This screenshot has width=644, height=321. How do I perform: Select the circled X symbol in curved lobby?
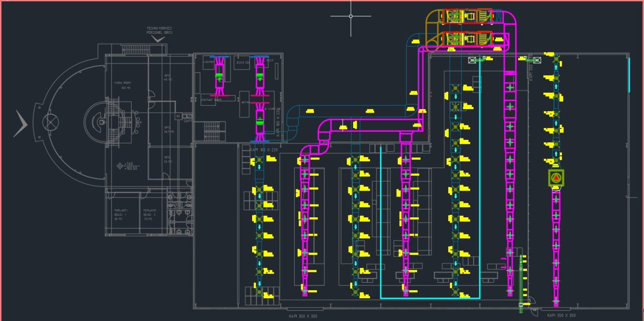click(49, 121)
